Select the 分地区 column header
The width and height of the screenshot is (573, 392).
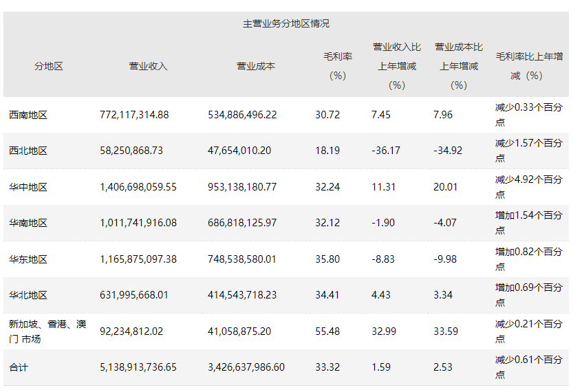(x=49, y=67)
